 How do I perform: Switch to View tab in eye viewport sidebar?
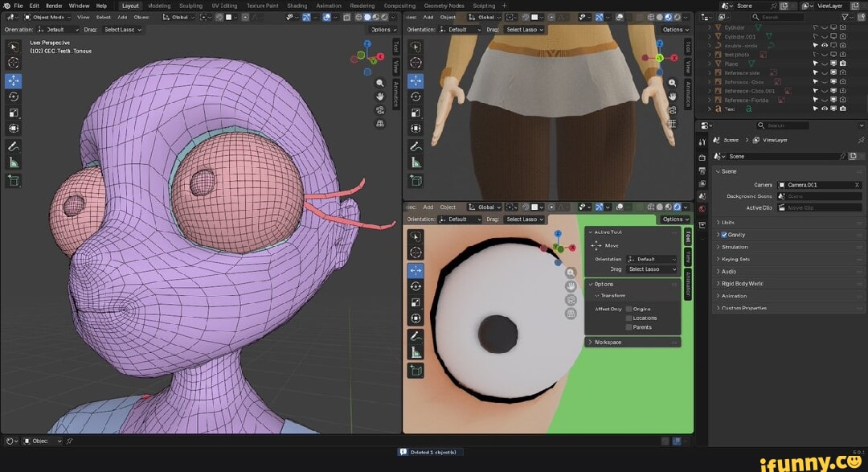click(x=688, y=257)
